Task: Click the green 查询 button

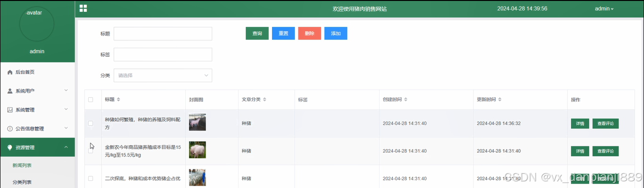Action: point(257,34)
